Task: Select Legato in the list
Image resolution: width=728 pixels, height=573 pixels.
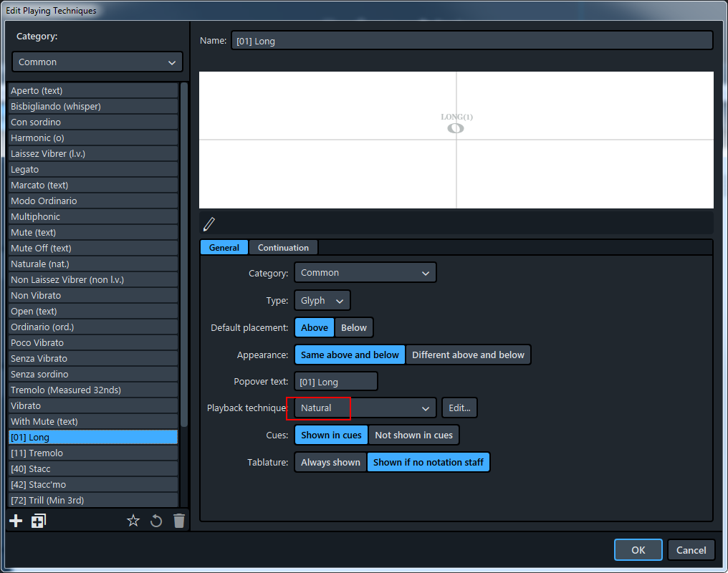Action: (x=93, y=169)
